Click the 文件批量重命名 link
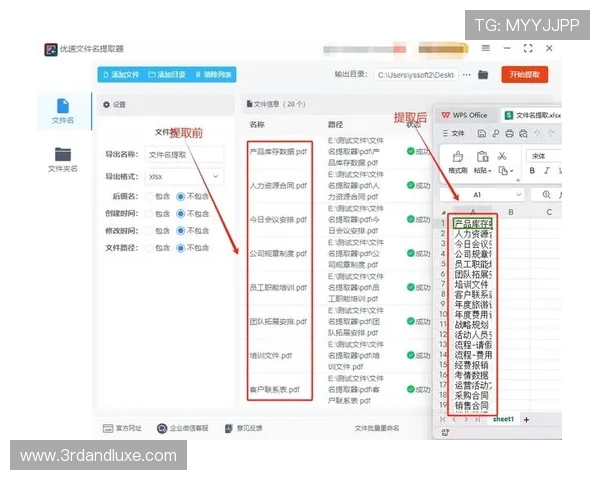The image size is (600, 480). point(377,428)
